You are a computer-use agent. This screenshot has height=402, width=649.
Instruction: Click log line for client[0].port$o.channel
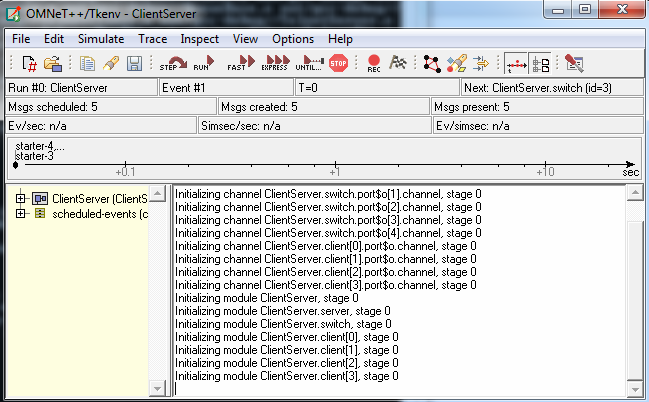[326, 246]
